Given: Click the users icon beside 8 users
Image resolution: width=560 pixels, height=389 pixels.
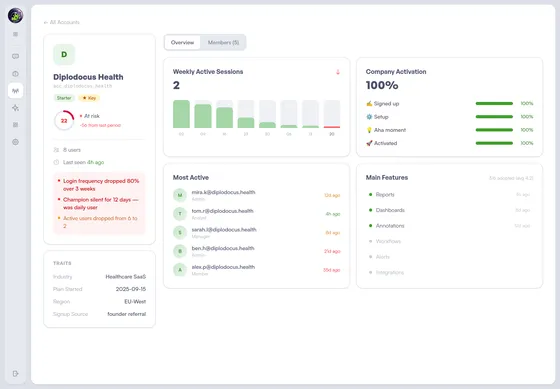Looking at the screenshot, I should coord(56,150).
